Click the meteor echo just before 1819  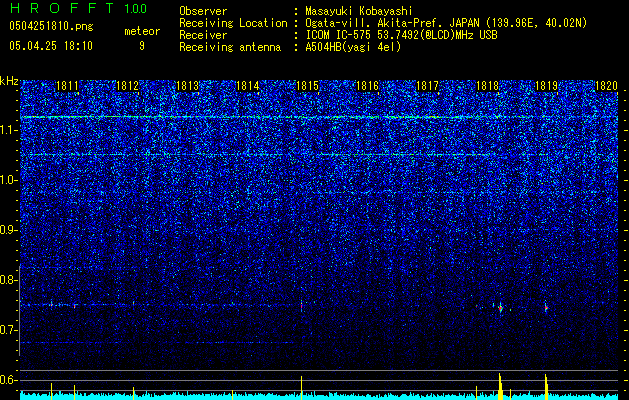[546, 307]
